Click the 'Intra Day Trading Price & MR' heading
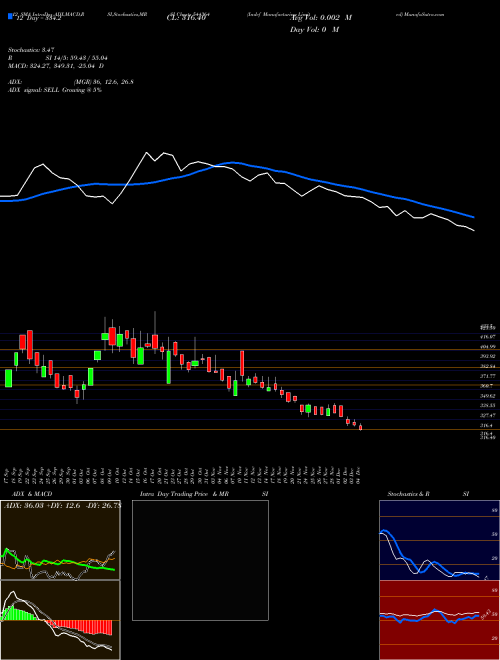This screenshot has width=500, height=660. [184, 494]
